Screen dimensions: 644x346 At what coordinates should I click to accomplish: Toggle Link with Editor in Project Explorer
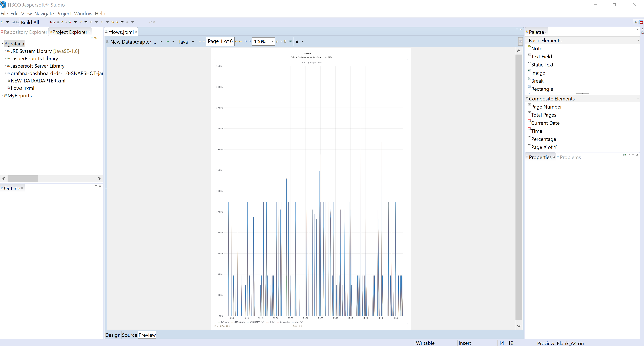click(95, 38)
